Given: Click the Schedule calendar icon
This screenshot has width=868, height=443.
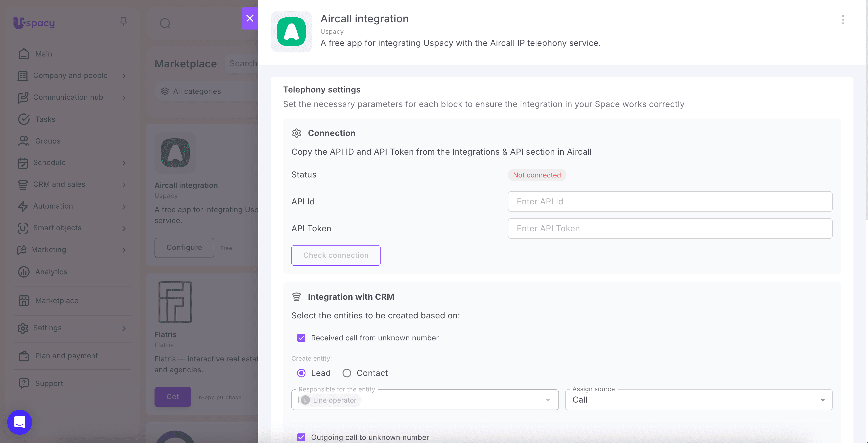Looking at the screenshot, I should [x=23, y=163].
